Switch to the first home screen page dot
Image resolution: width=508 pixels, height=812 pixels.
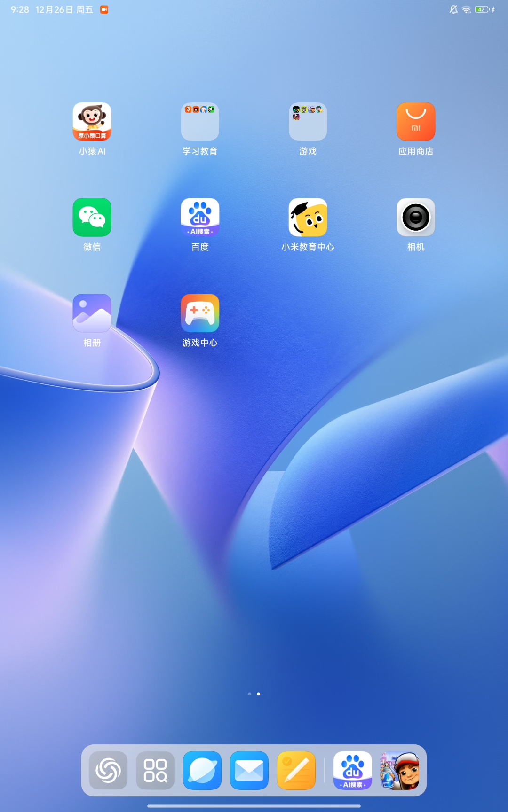[249, 694]
